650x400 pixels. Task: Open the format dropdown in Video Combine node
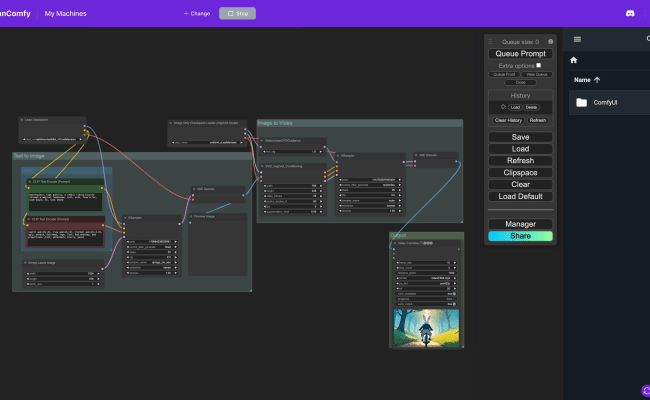pos(426,278)
